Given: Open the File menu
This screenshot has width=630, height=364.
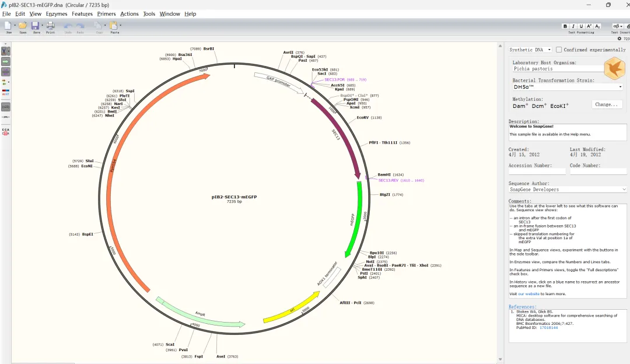Looking at the screenshot, I should tap(6, 13).
